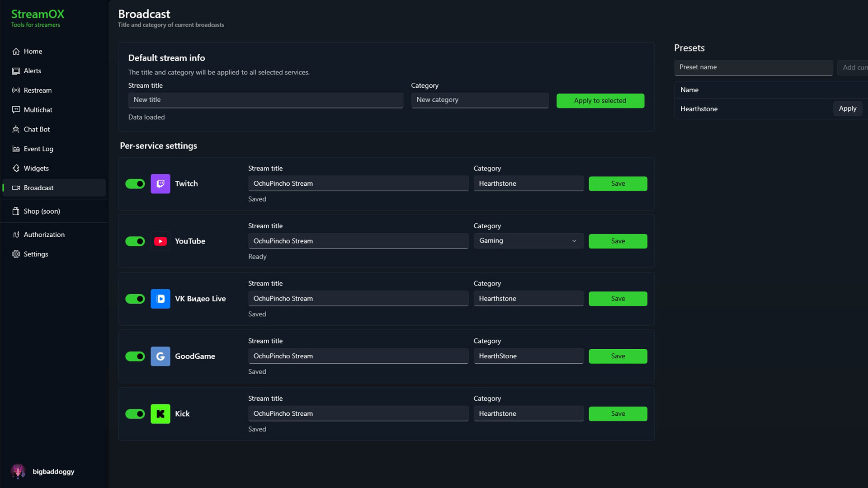
Task: Click the Alerts monitor icon
Action: click(x=16, y=71)
